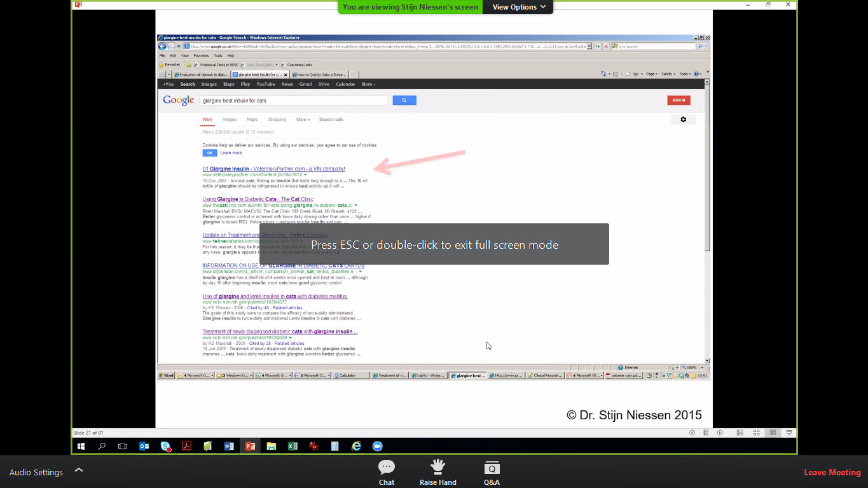Click the blue Google search button
The height and width of the screenshot is (488, 868).
pyautogui.click(x=404, y=101)
